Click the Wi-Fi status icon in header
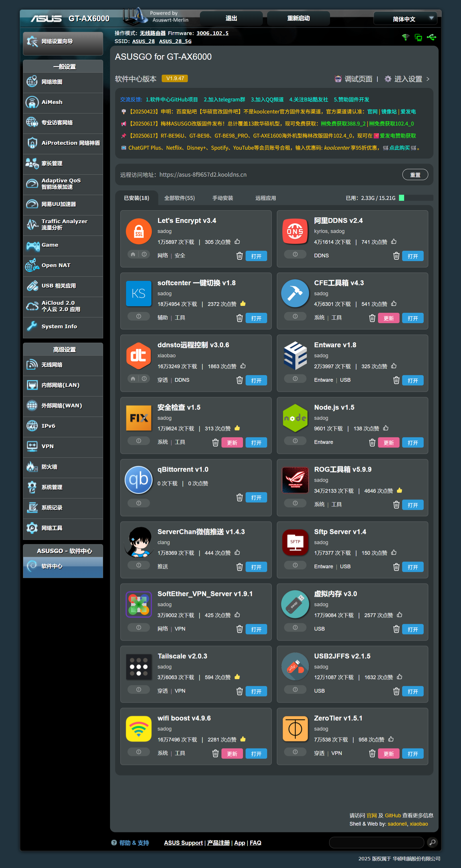Image resolution: width=461 pixels, height=868 pixels. [x=405, y=37]
